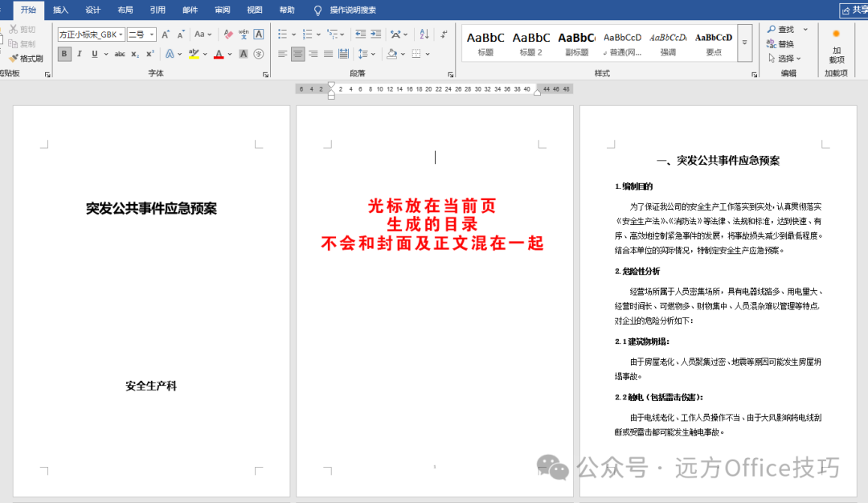
Task: Toggle center paragraph alignment
Action: coord(298,54)
